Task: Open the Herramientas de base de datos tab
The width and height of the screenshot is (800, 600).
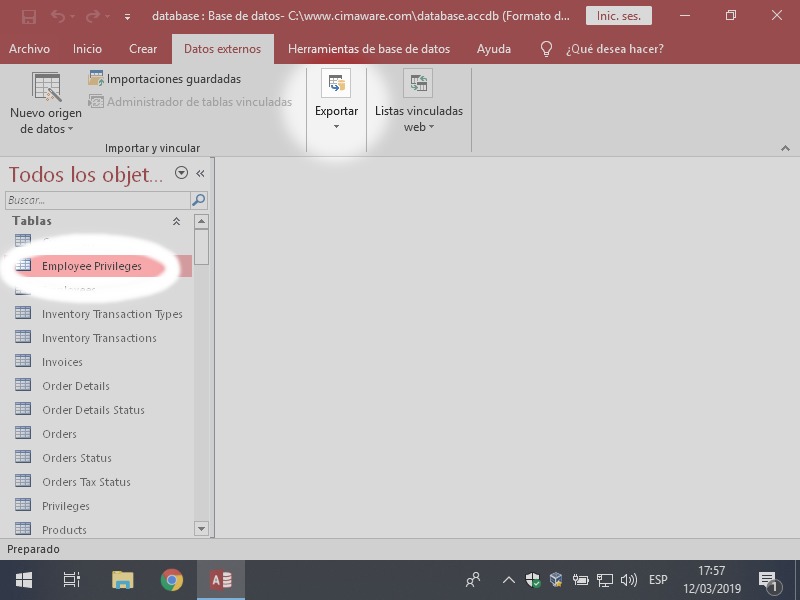Action: (368, 49)
